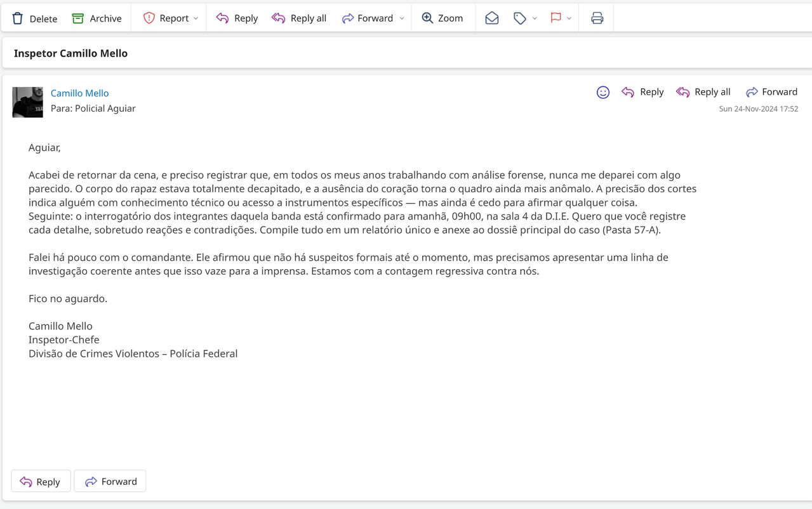Print the email with the printer icon
The height and width of the screenshot is (509, 812).
click(597, 18)
